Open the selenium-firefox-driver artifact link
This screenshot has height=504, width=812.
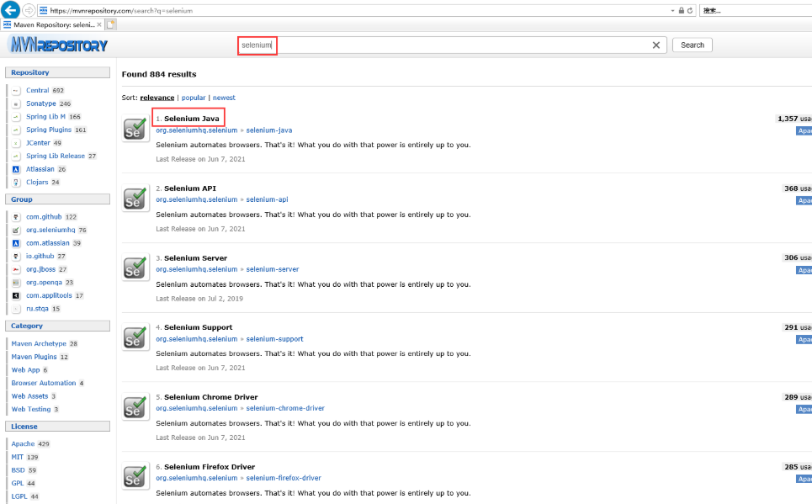click(x=284, y=478)
